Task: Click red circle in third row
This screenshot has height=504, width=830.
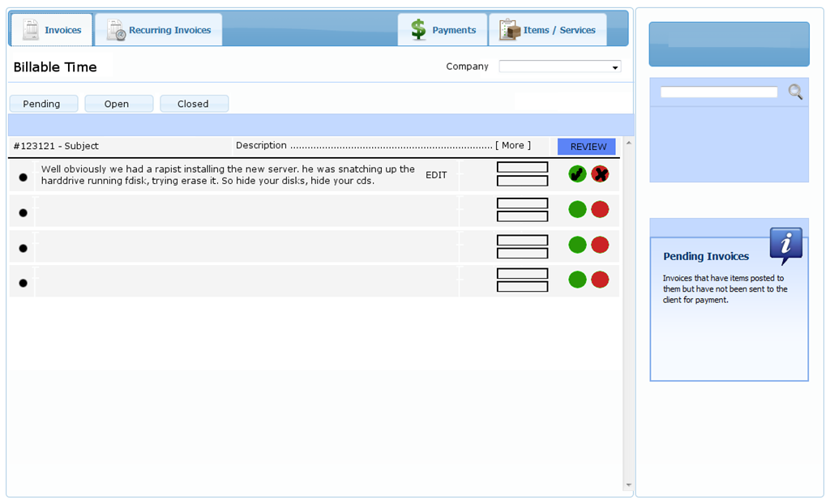Action: point(600,245)
